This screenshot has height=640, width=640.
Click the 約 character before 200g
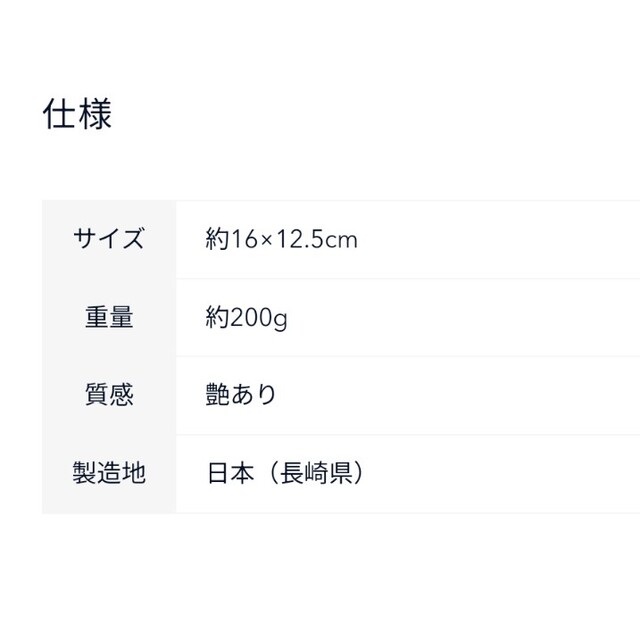217,317
